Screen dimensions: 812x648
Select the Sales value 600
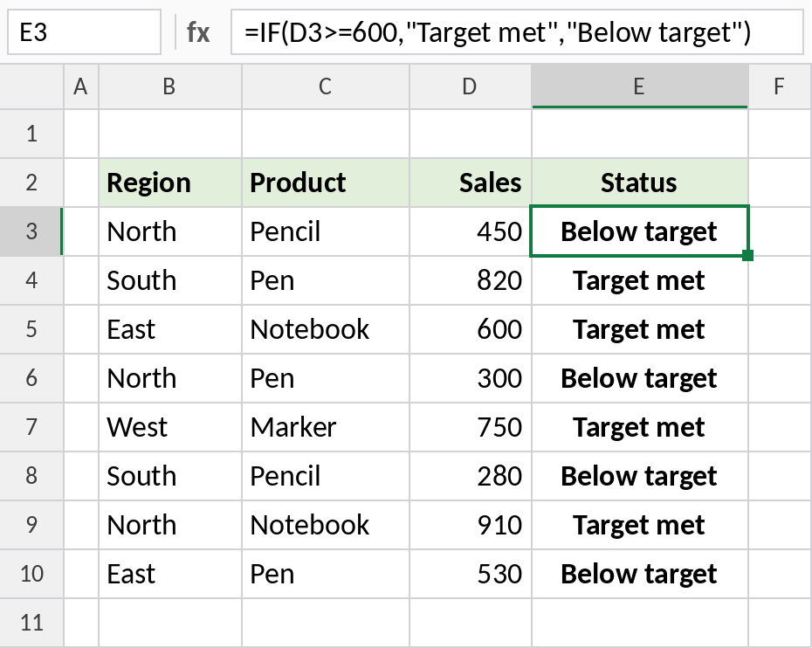[x=471, y=329]
